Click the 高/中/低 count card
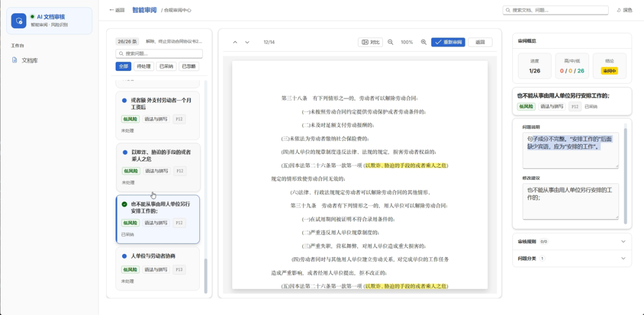 click(572, 66)
